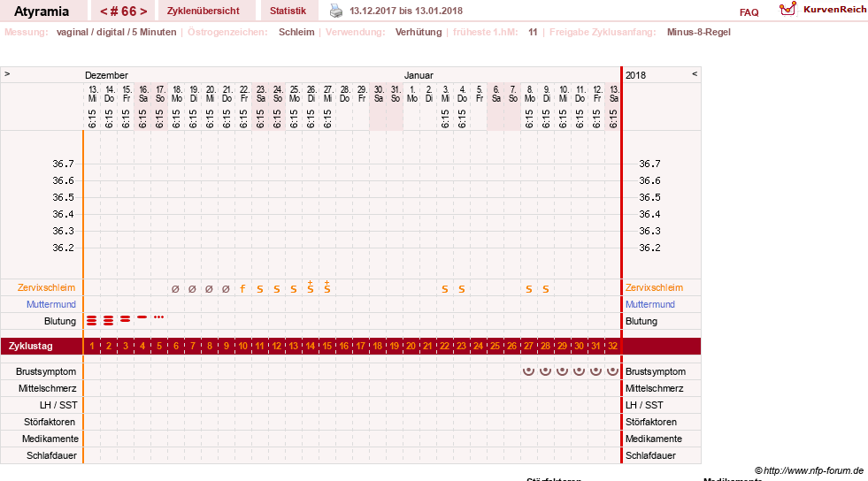Click the S mucus symbol on 4. Do

pyautogui.click(x=462, y=289)
